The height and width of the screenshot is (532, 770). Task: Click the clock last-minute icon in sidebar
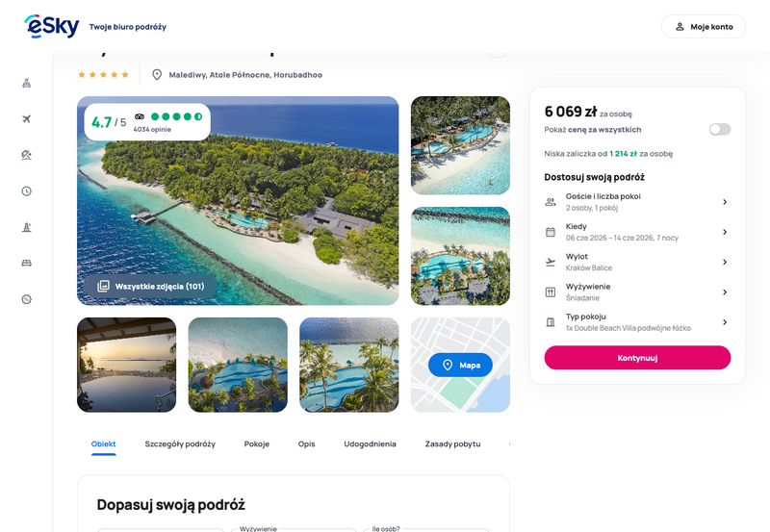[x=27, y=191]
